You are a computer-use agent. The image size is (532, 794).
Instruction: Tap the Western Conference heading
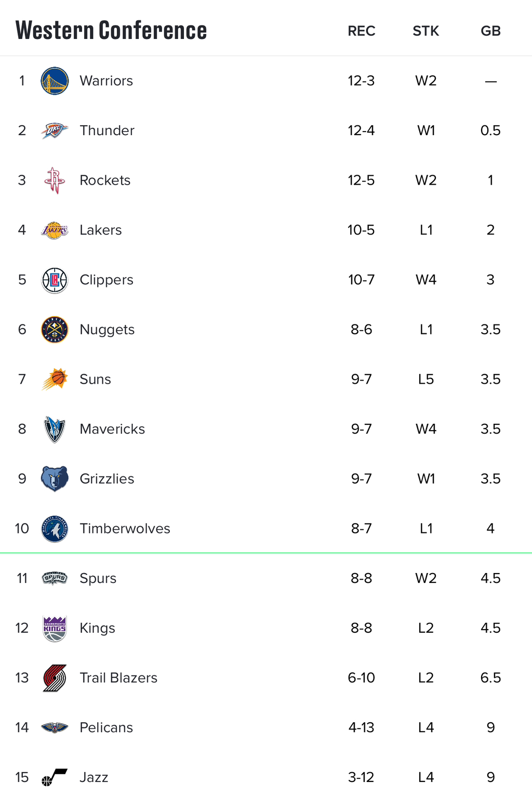111,30
